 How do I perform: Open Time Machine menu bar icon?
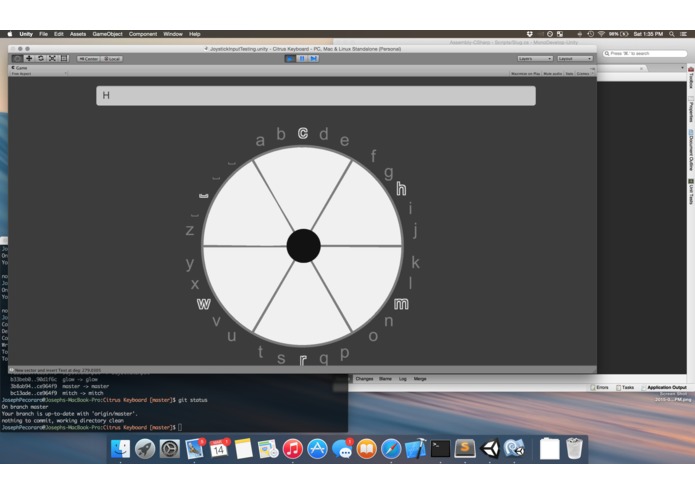coord(590,34)
